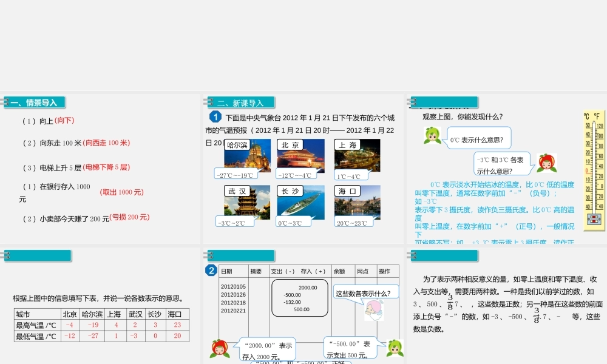Click the "一、情景导入" slide header
The width and height of the screenshot is (607, 364).
click(33, 103)
